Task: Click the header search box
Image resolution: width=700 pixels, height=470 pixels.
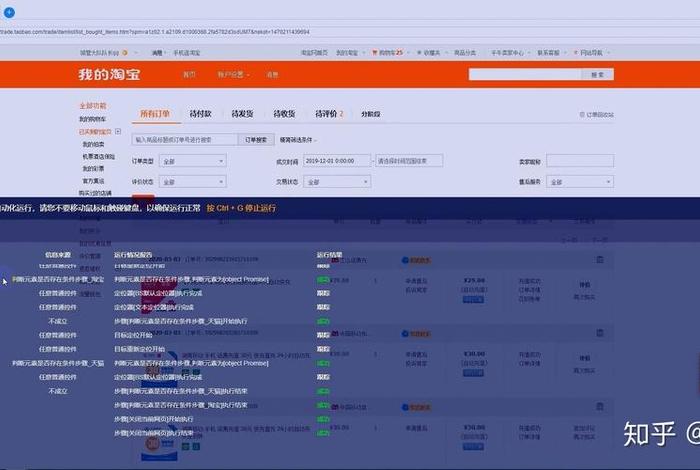Action: (525, 75)
